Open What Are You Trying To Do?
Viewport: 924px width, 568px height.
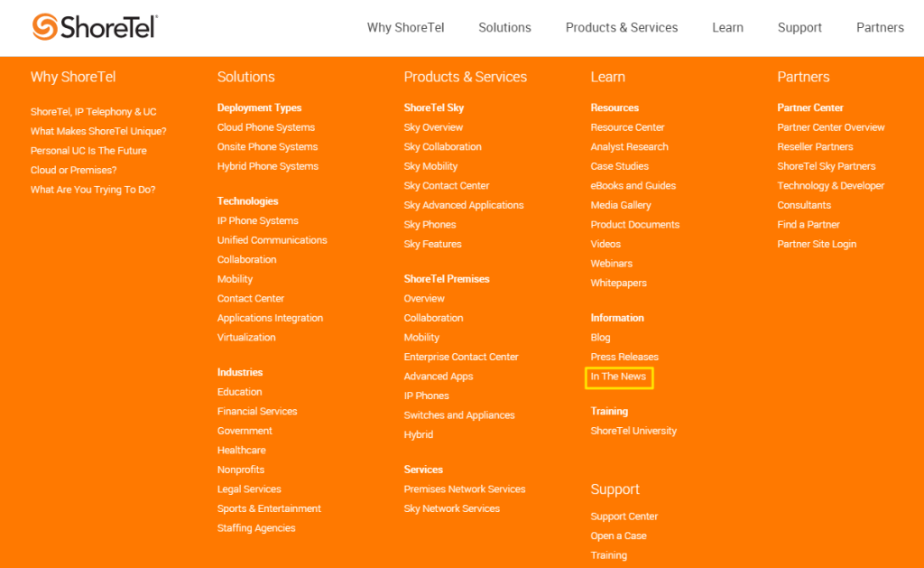pyautogui.click(x=93, y=190)
